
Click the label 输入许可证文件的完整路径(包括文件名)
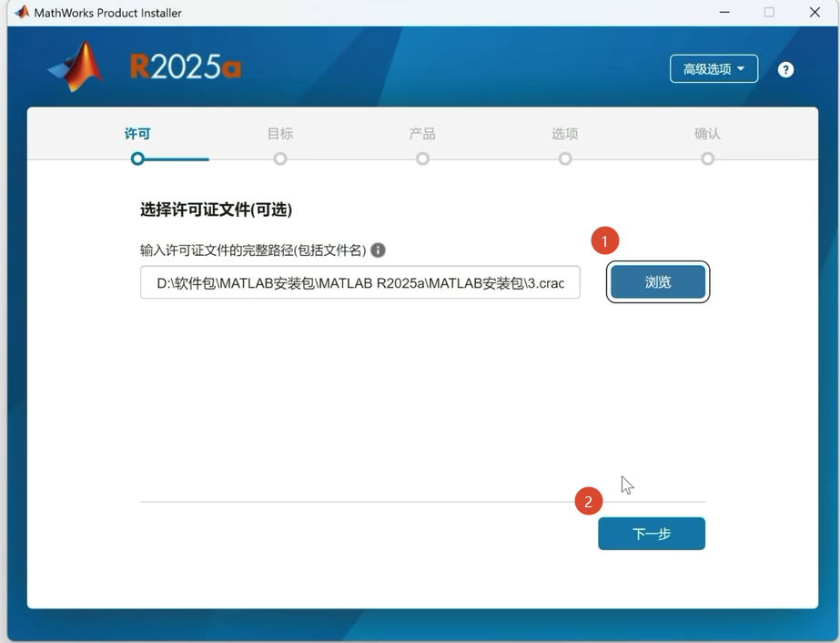click(x=253, y=250)
